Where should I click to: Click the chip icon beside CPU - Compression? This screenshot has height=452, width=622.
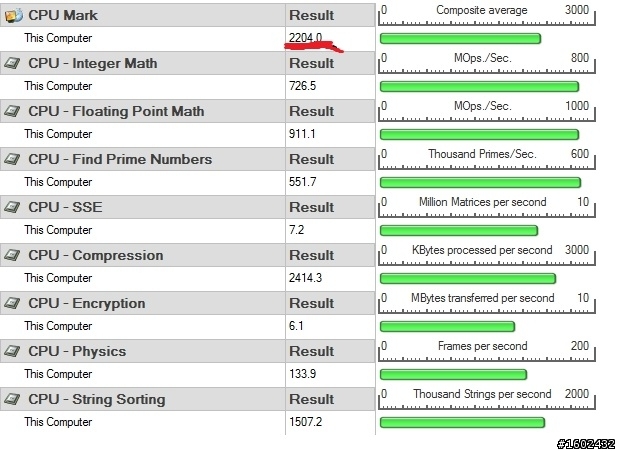(x=12, y=255)
